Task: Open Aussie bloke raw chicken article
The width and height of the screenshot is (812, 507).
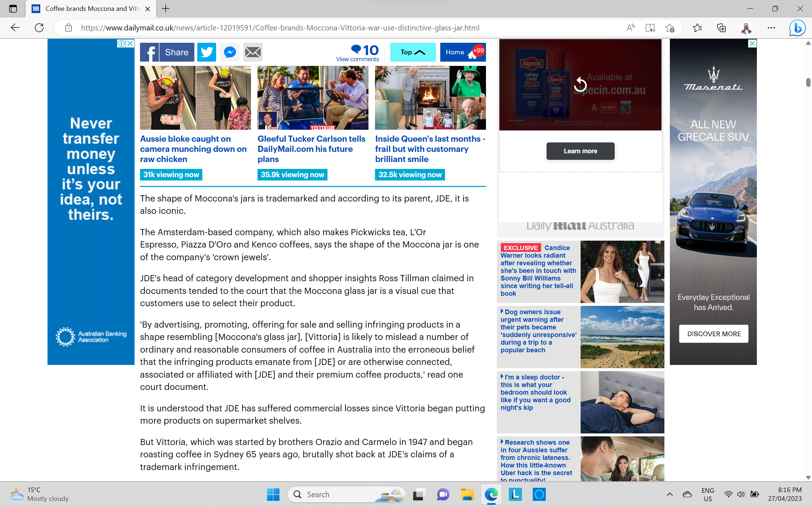Action: tap(193, 149)
